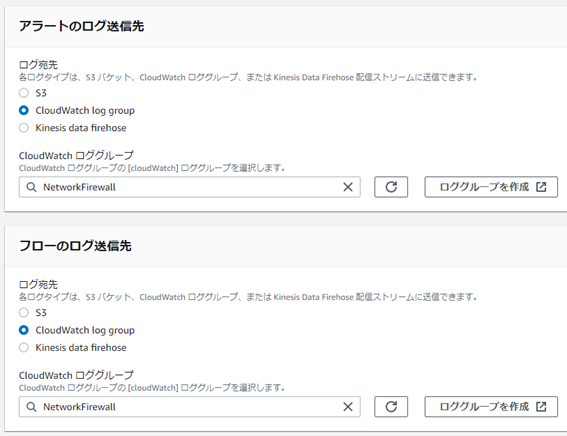Select CloudWatch log group for alert logs
The width and height of the screenshot is (567, 436).
click(x=24, y=110)
